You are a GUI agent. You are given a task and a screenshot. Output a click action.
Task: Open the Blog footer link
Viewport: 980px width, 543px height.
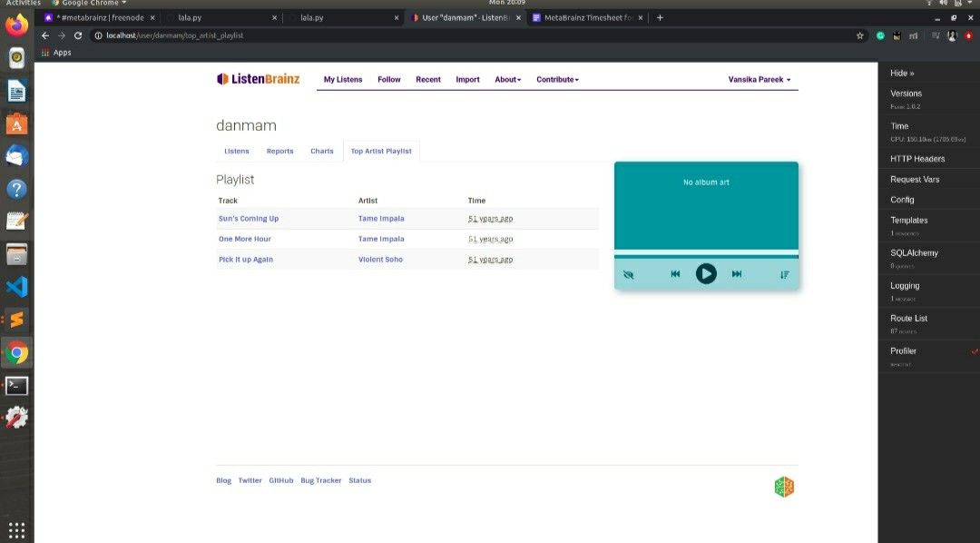224,480
